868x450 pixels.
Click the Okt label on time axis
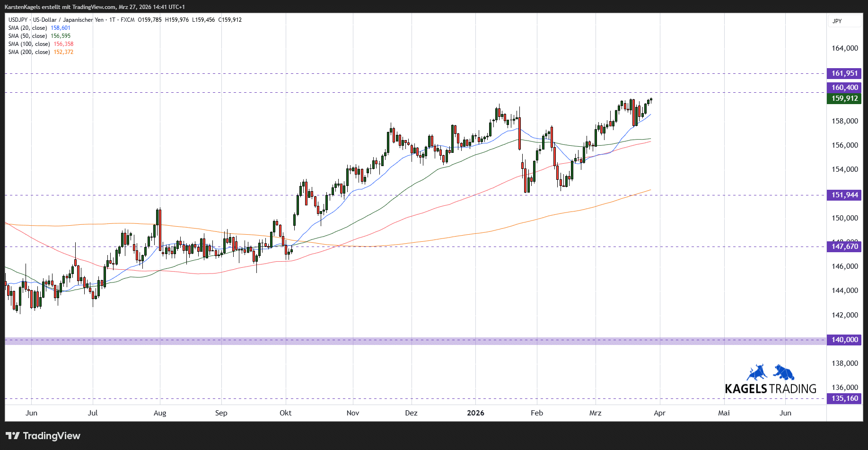click(x=285, y=413)
